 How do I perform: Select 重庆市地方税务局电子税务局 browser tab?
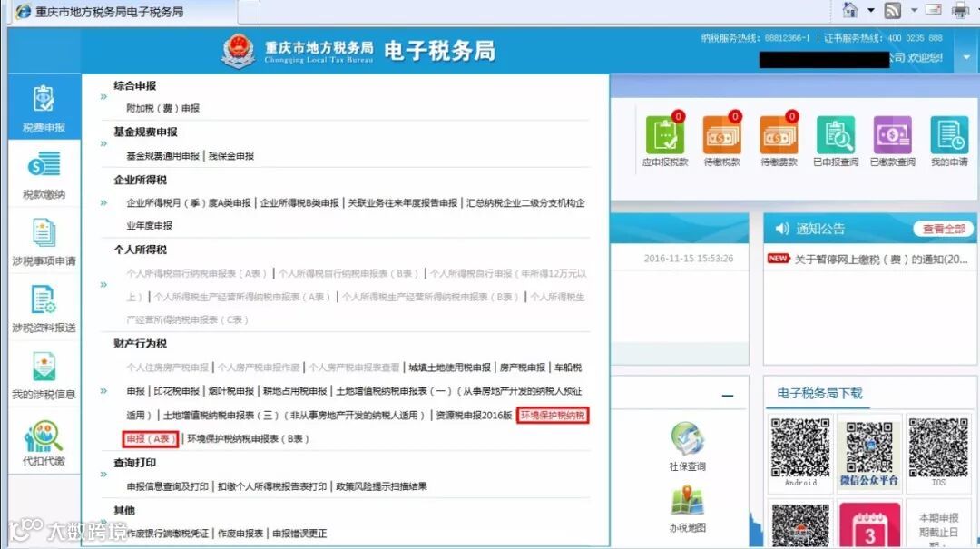tap(122, 11)
